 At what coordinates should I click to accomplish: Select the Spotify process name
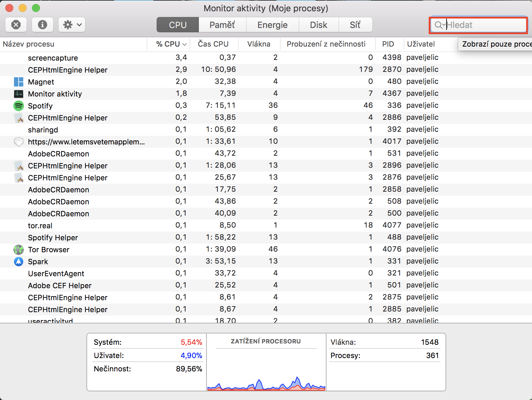[40, 106]
